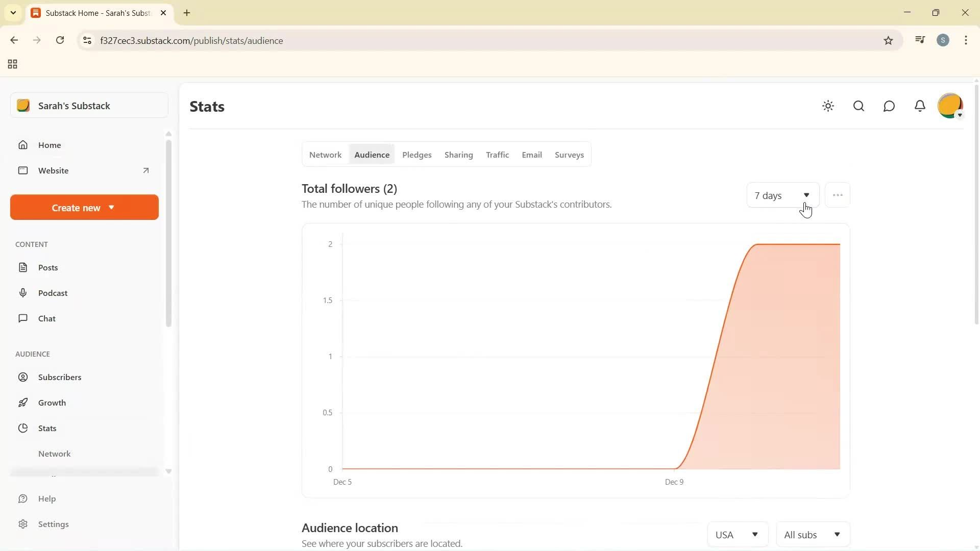Open notifications with the bell icon
The width and height of the screenshot is (980, 551).
tap(920, 106)
